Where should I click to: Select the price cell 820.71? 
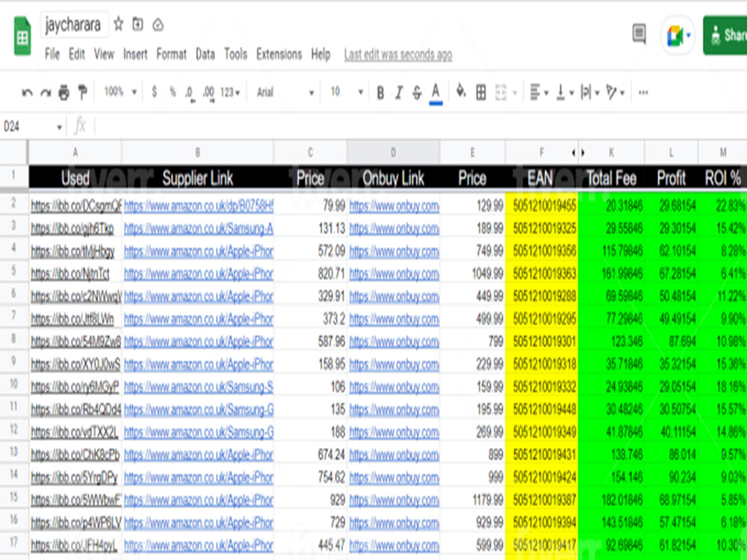[x=310, y=273]
